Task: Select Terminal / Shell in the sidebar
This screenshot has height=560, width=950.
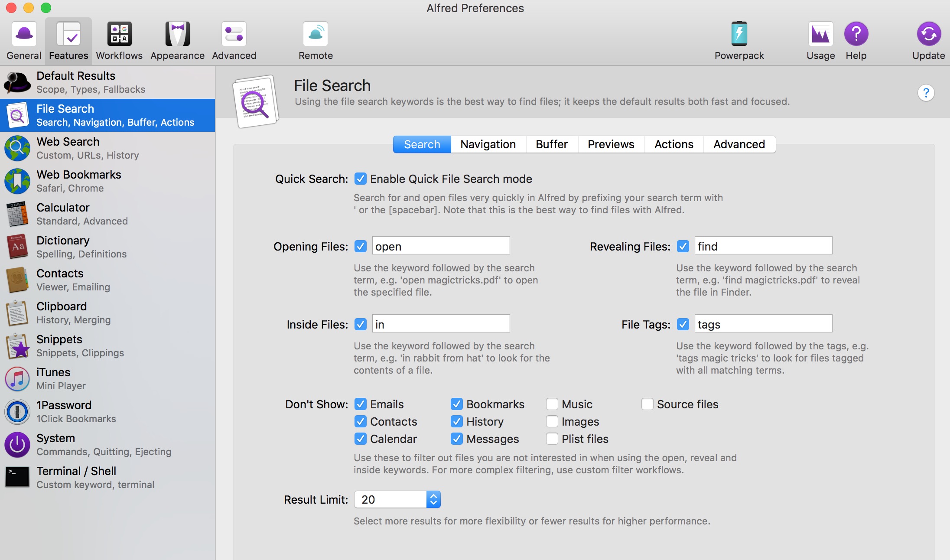Action: [107, 478]
